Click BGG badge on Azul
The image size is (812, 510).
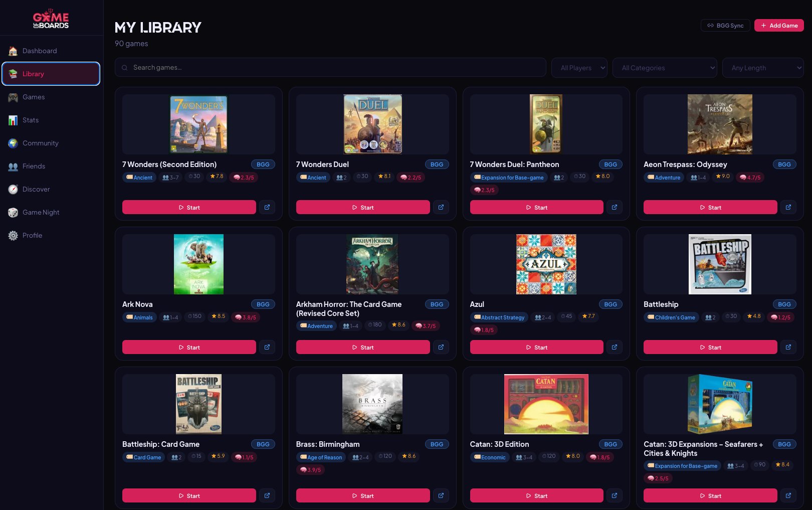pyautogui.click(x=611, y=304)
